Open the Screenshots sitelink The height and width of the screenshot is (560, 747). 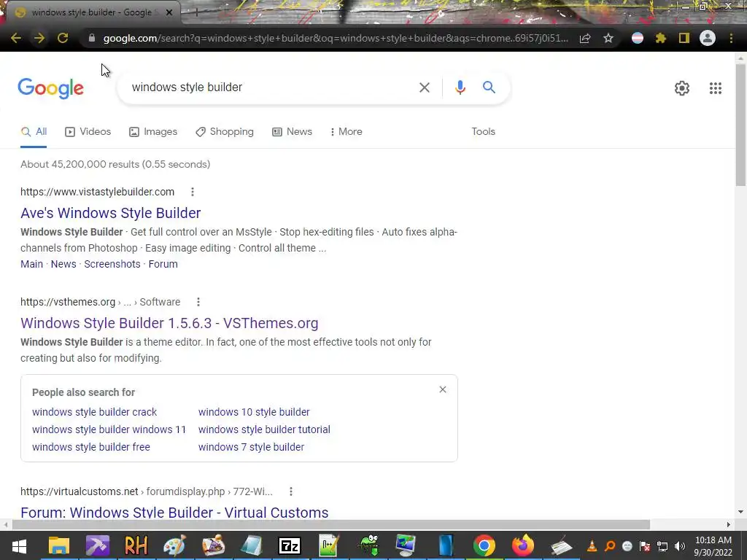tap(112, 264)
